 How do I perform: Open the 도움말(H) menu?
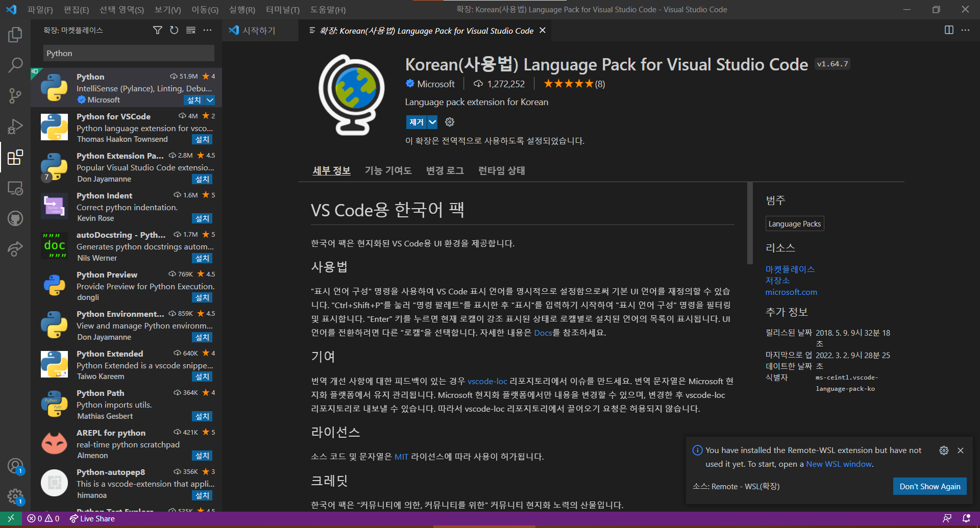tap(328, 10)
